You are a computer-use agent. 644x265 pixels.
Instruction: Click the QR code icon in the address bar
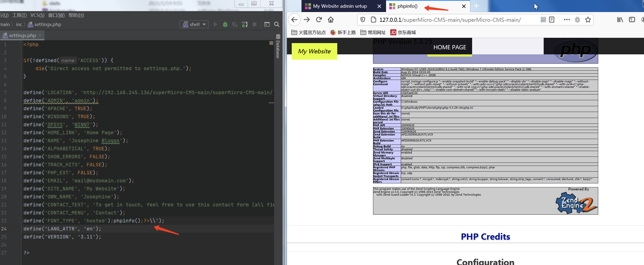(x=543, y=20)
